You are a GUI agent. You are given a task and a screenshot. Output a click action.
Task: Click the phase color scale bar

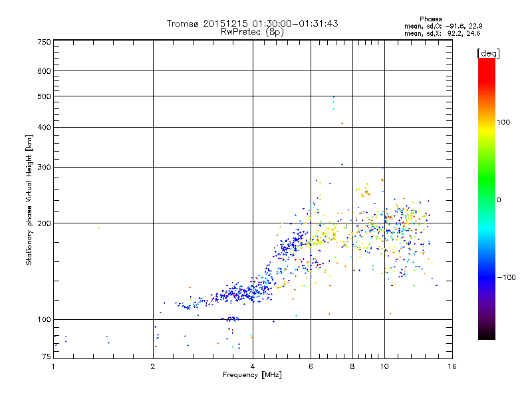point(487,198)
